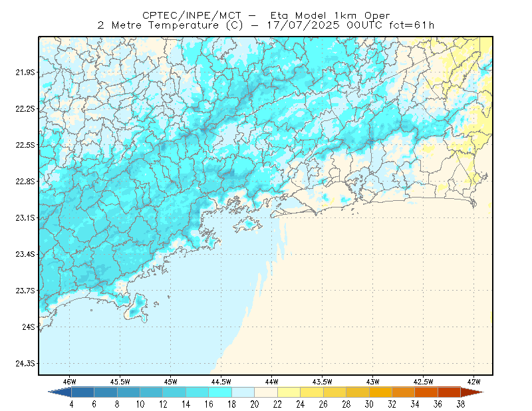Click the dark red segment between 36 and 38
This screenshot has width=532, height=411.
click(x=450, y=392)
